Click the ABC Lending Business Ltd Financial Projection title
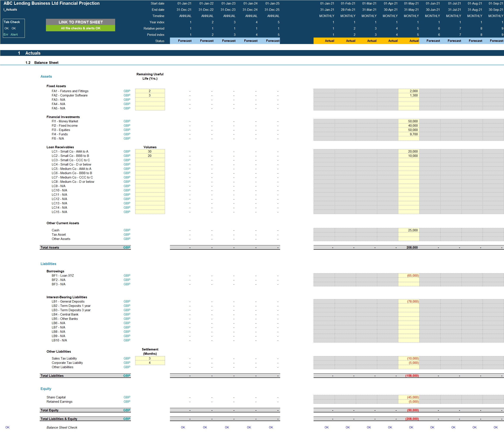The image size is (504, 434). pyautogui.click(x=52, y=3)
